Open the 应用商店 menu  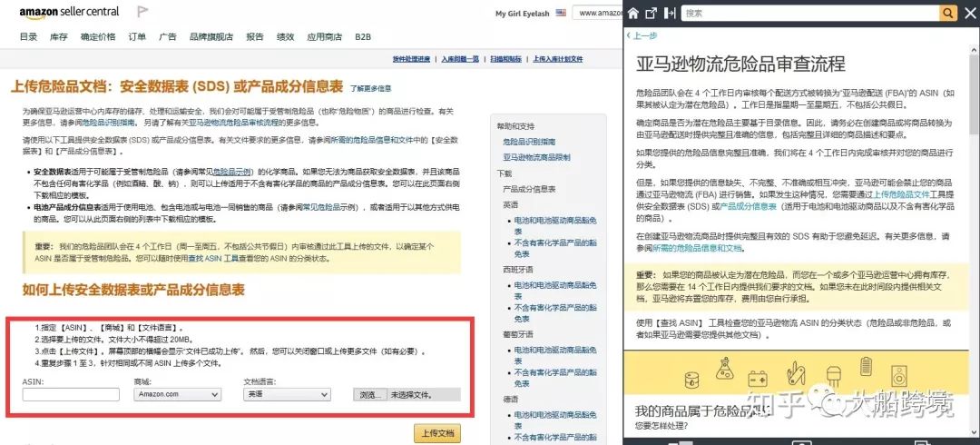(x=324, y=37)
